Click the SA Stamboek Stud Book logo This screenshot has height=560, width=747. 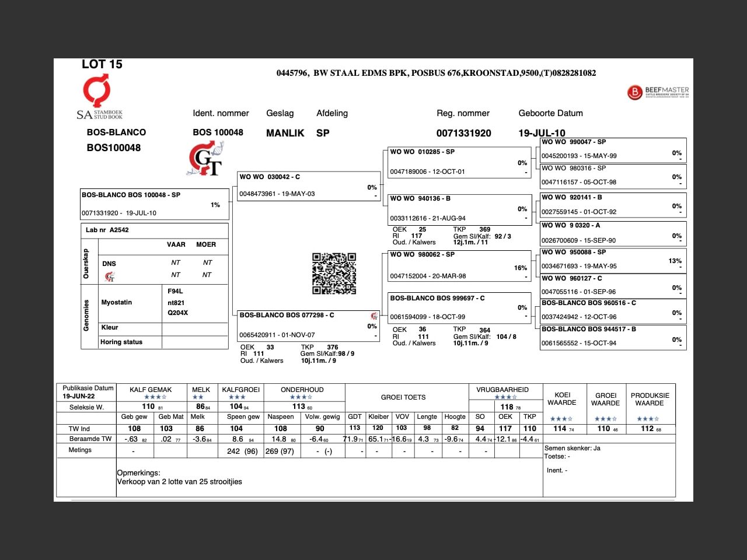tap(98, 98)
